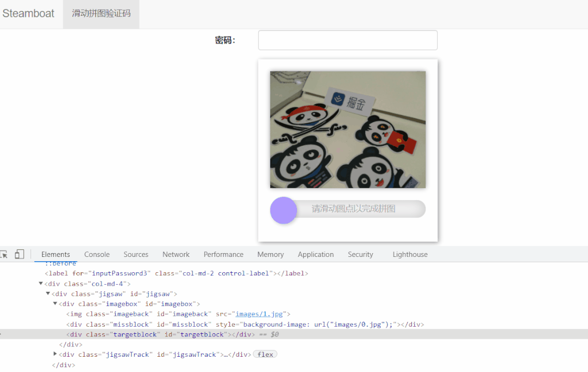Toggle the device toolbar icon

tap(20, 254)
